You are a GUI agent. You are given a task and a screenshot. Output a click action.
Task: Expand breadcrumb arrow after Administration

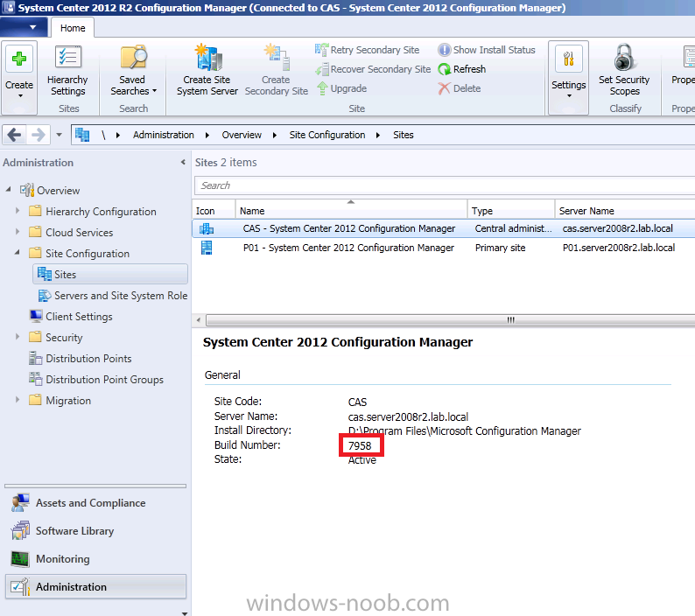[207, 135]
